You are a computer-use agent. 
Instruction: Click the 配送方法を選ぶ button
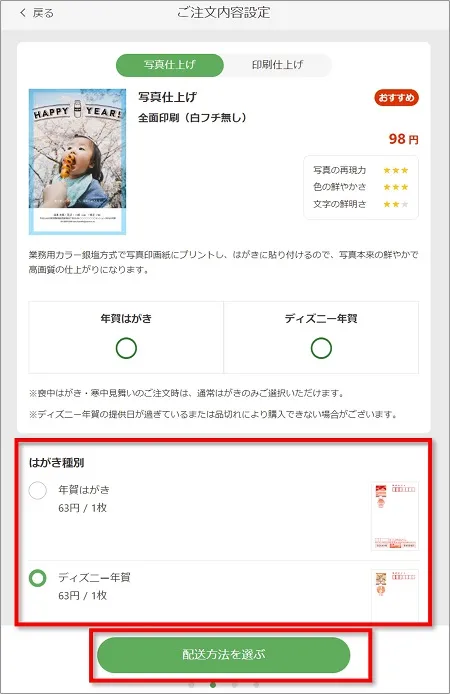pos(223,655)
